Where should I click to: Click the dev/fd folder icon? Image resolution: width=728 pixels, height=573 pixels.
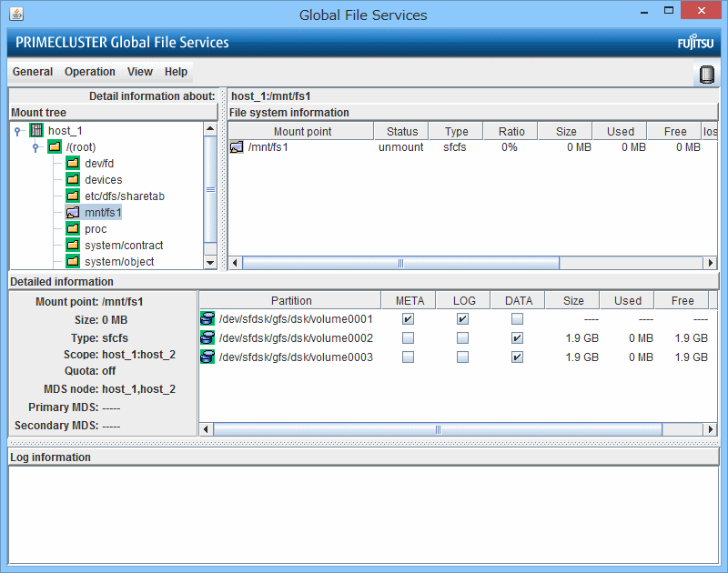coord(73,164)
